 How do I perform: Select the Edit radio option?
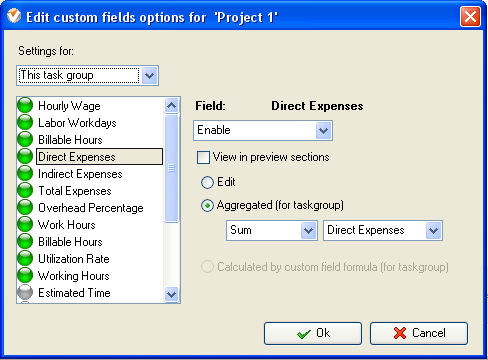(207, 182)
